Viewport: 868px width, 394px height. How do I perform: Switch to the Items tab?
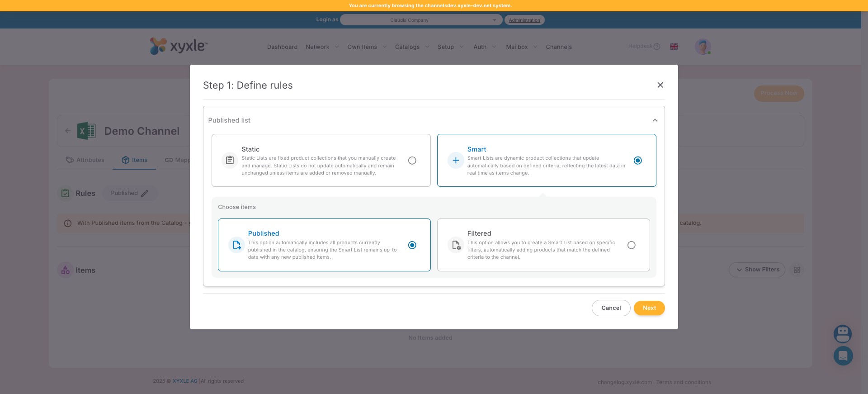click(134, 160)
